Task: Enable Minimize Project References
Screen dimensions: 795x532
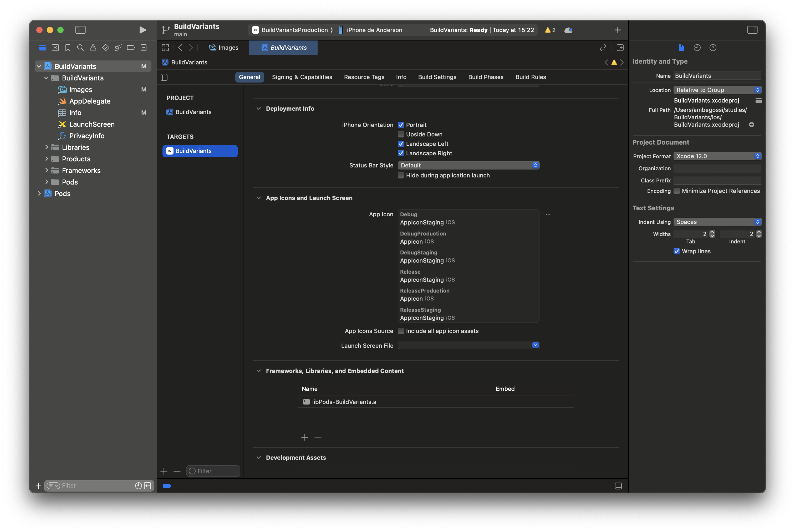Action: pos(677,191)
